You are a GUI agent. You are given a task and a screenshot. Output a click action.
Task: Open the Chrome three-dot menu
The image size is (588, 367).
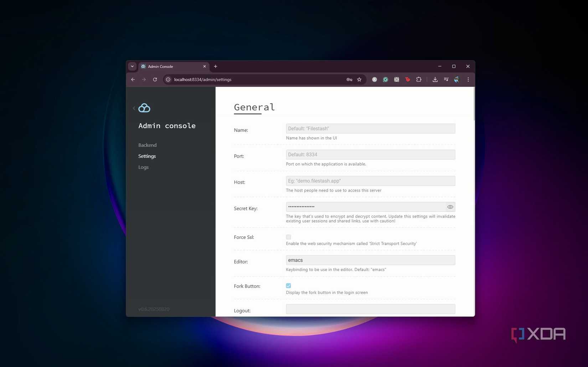(x=468, y=79)
